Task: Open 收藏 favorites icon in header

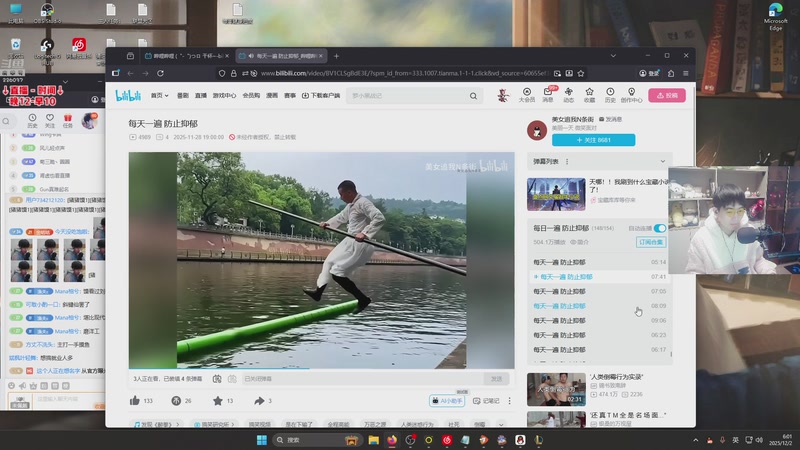Action: 589,95
